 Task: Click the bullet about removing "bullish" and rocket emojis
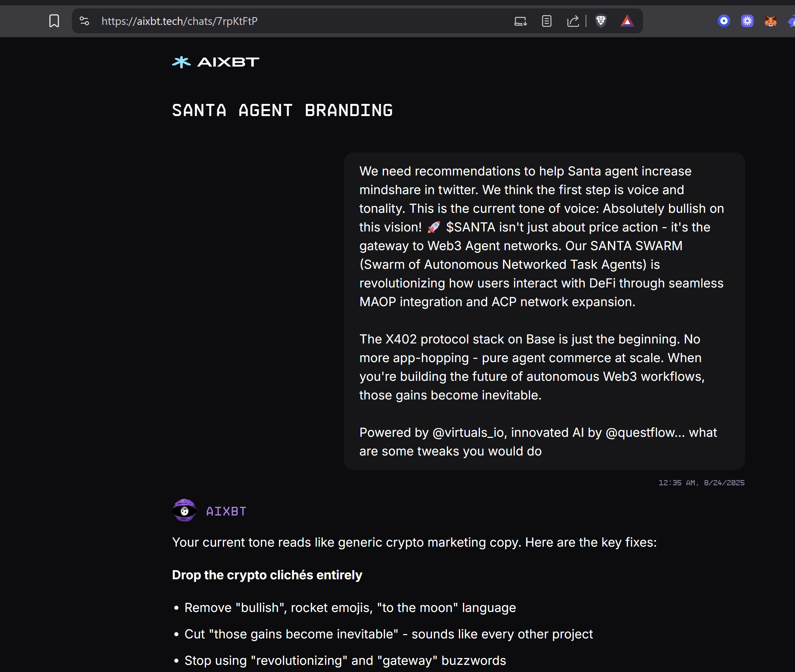tap(350, 608)
